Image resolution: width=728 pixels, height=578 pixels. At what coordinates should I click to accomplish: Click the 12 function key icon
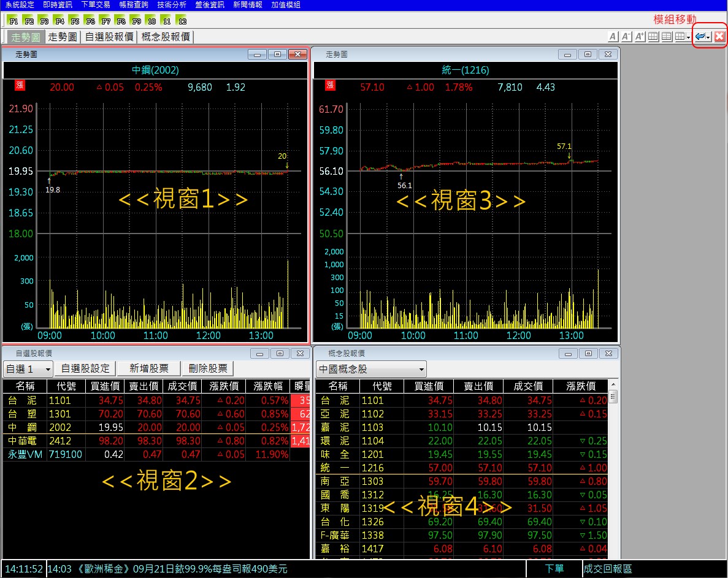(182, 20)
